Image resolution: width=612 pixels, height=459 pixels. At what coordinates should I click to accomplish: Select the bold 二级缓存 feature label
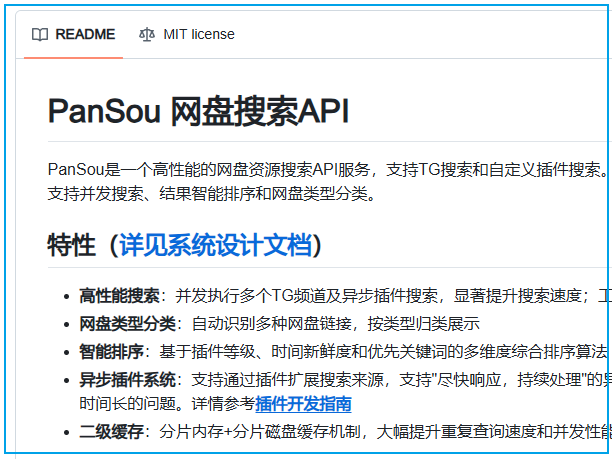[111, 431]
